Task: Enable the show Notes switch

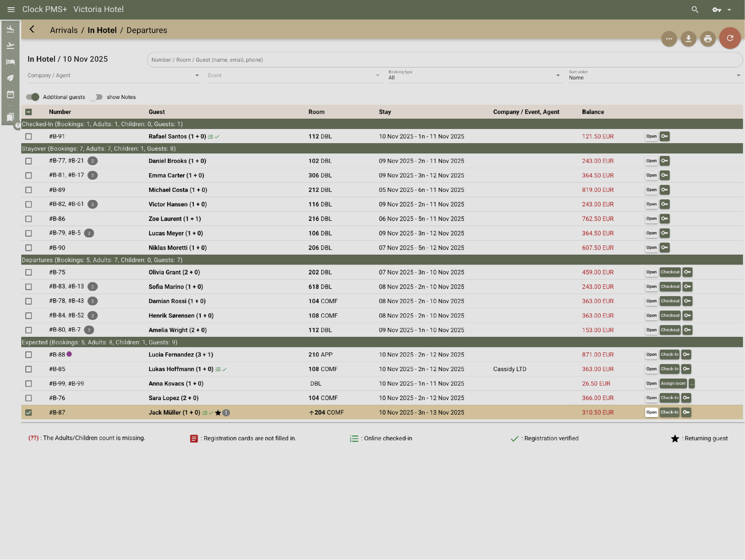Action: click(x=96, y=97)
